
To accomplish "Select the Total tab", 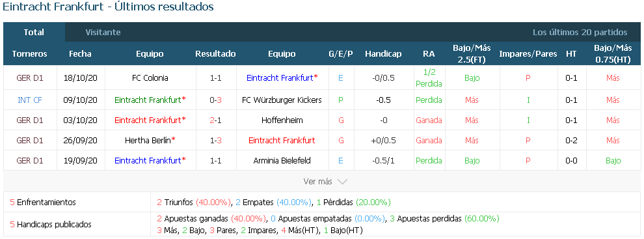I will point(34,32).
